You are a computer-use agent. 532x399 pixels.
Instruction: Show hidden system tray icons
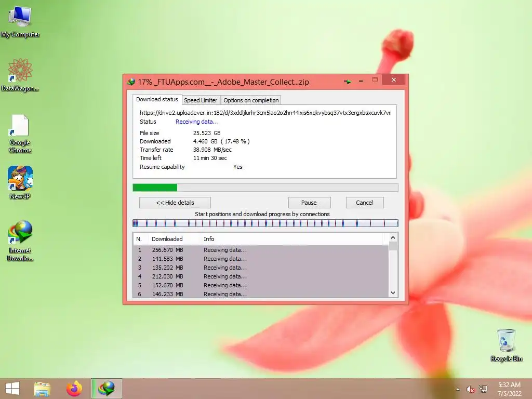pyautogui.click(x=458, y=389)
